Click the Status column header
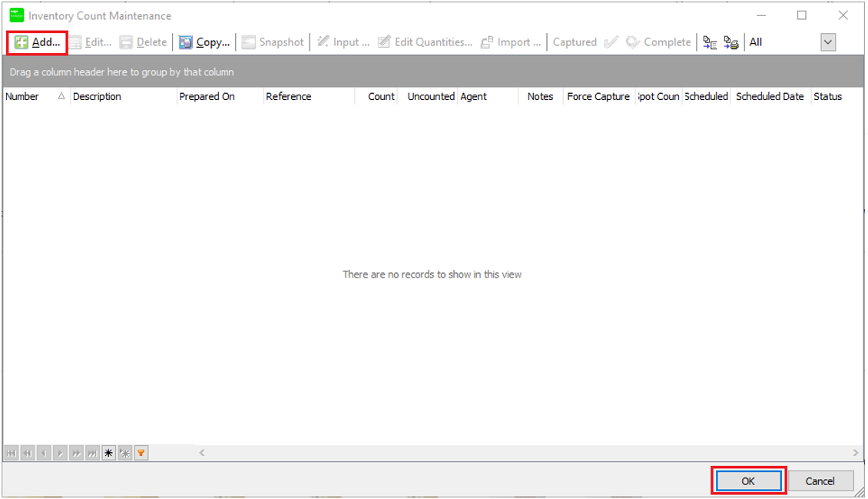The width and height of the screenshot is (868, 499). pyautogui.click(x=827, y=97)
